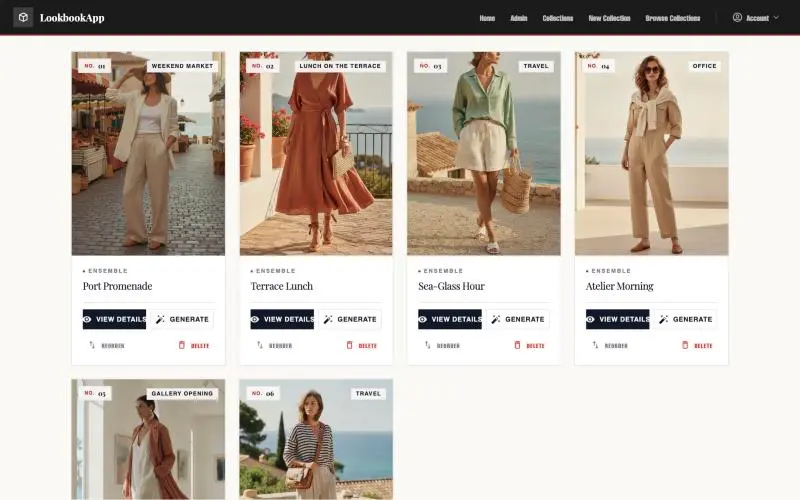Click the No. 03 badge
The height and width of the screenshot is (500, 800).
click(431, 66)
